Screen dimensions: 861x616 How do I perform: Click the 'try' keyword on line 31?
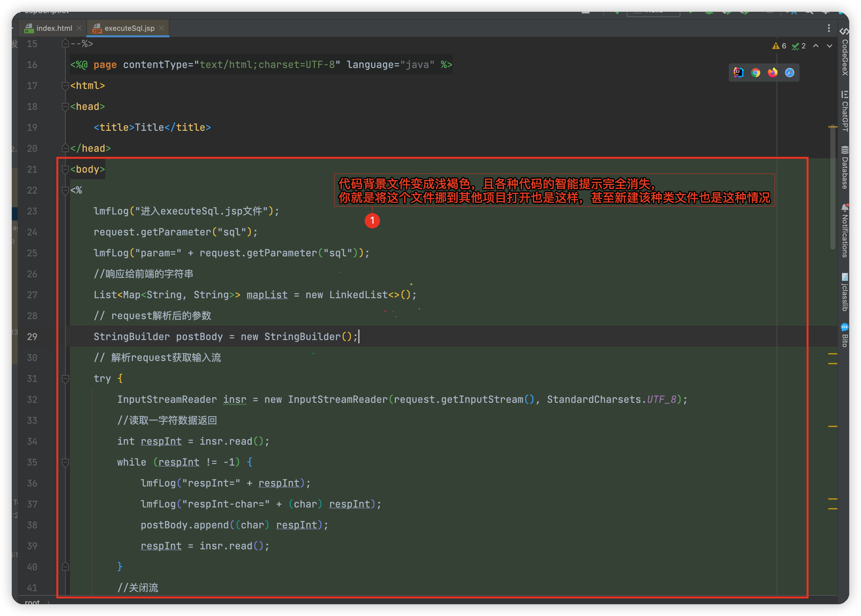(102, 379)
